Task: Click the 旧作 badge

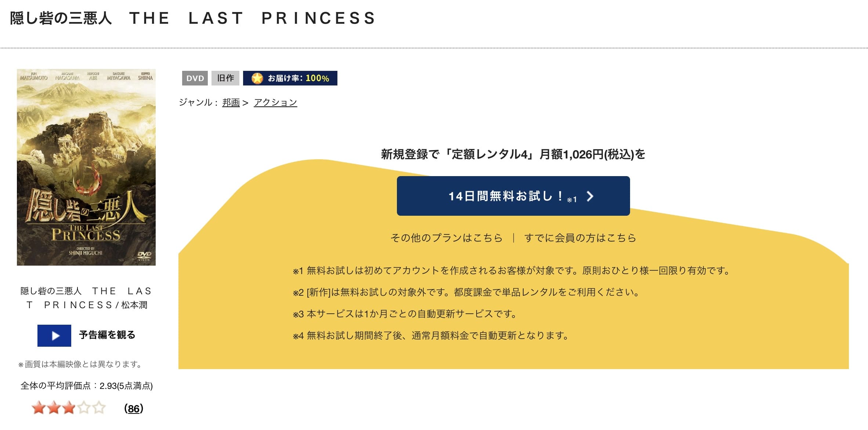Action: coord(225,78)
